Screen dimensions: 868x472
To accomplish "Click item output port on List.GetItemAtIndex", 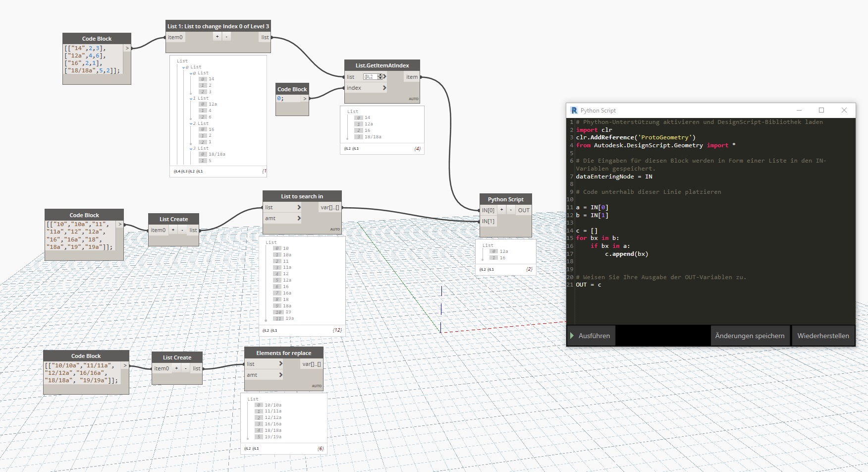I will 412,77.
